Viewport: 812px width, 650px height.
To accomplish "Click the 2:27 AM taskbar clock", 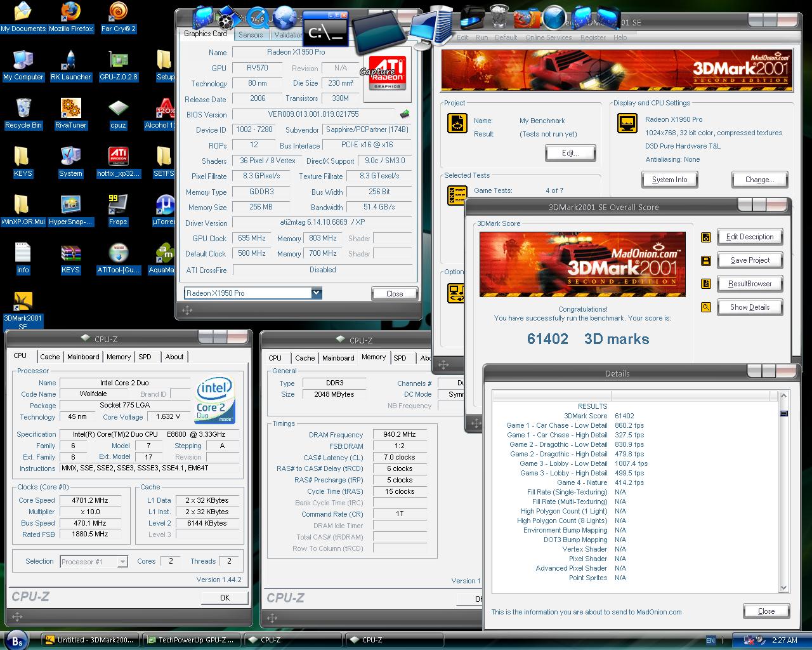I will pos(783,640).
